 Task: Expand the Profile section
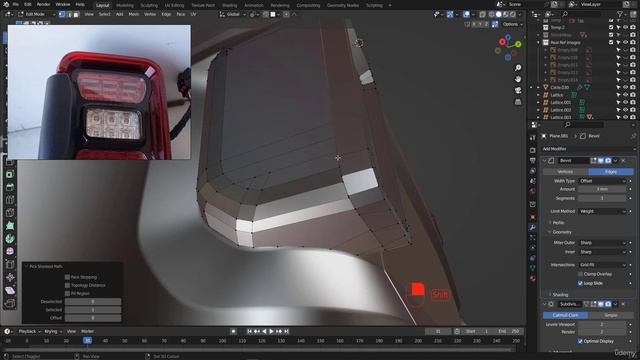[x=558, y=223]
